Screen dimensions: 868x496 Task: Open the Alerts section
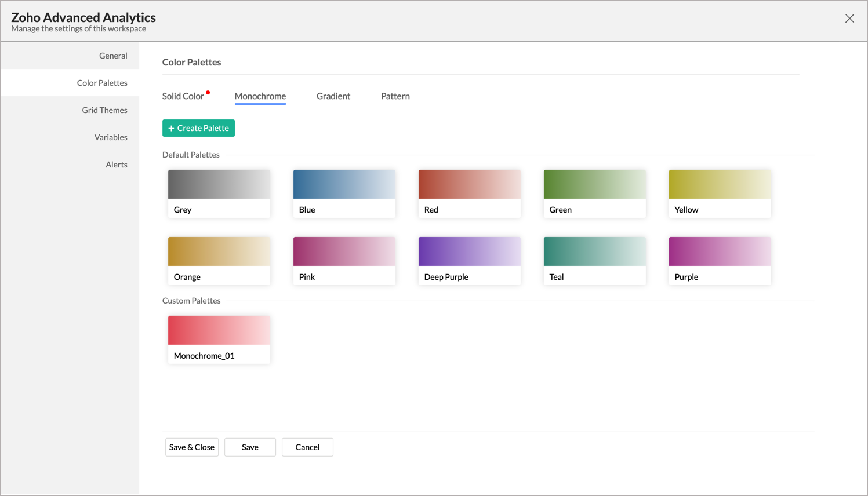tap(116, 165)
